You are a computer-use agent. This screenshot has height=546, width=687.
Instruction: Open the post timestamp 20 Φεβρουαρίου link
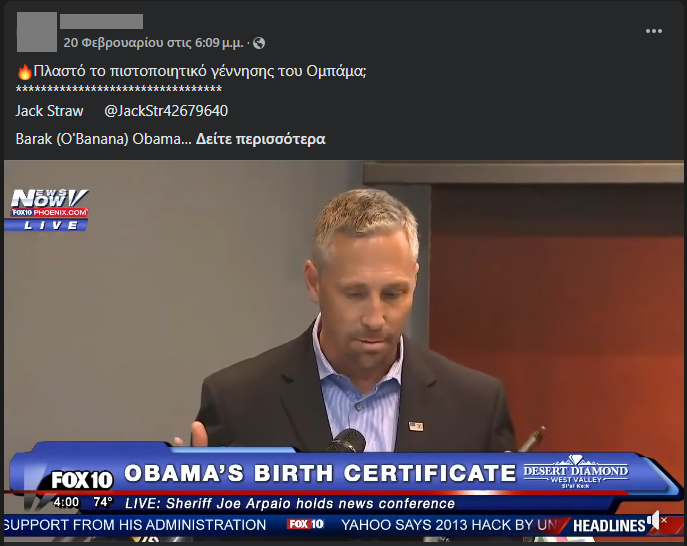point(153,43)
